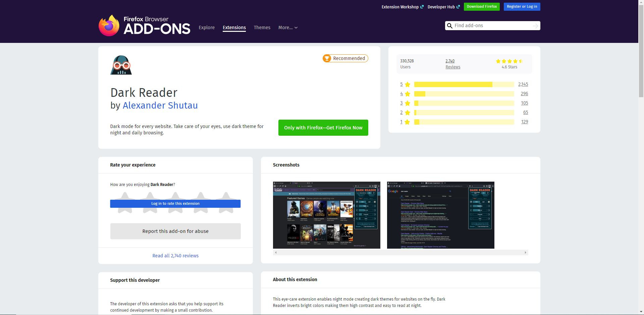Open Read all 2,740 reviews link
644x315 pixels.
[x=175, y=256]
